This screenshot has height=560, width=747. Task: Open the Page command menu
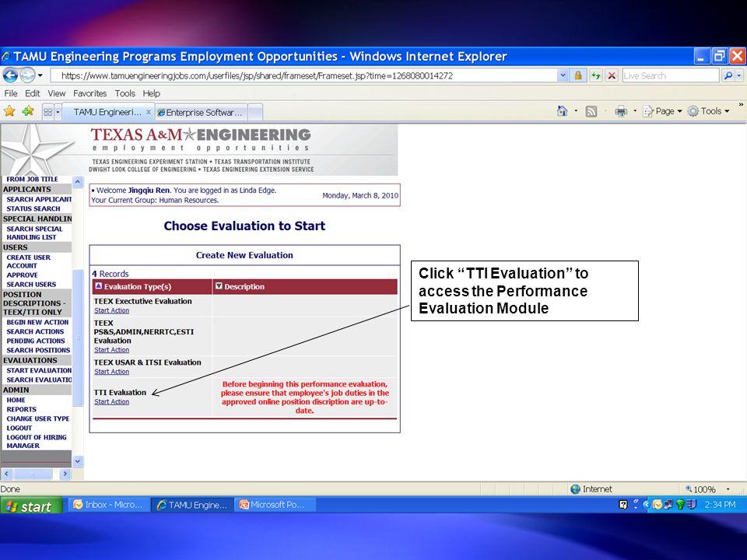coord(663,111)
